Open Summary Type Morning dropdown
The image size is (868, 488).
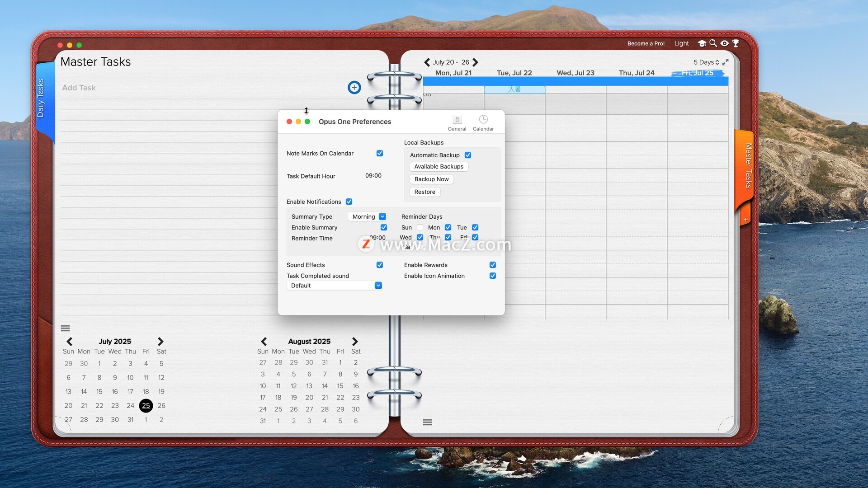pyautogui.click(x=368, y=217)
